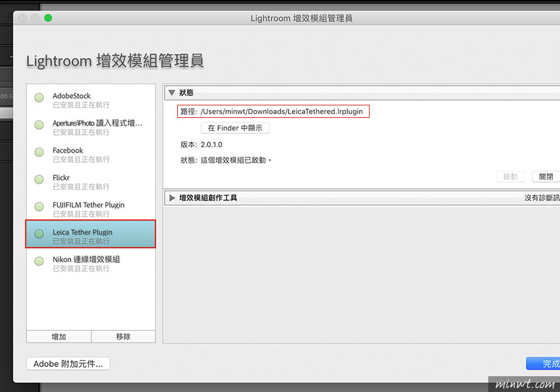This screenshot has width=560, height=392.
Task: Click the green status dot beside Aperture/iPhoto
Action: [39, 125]
